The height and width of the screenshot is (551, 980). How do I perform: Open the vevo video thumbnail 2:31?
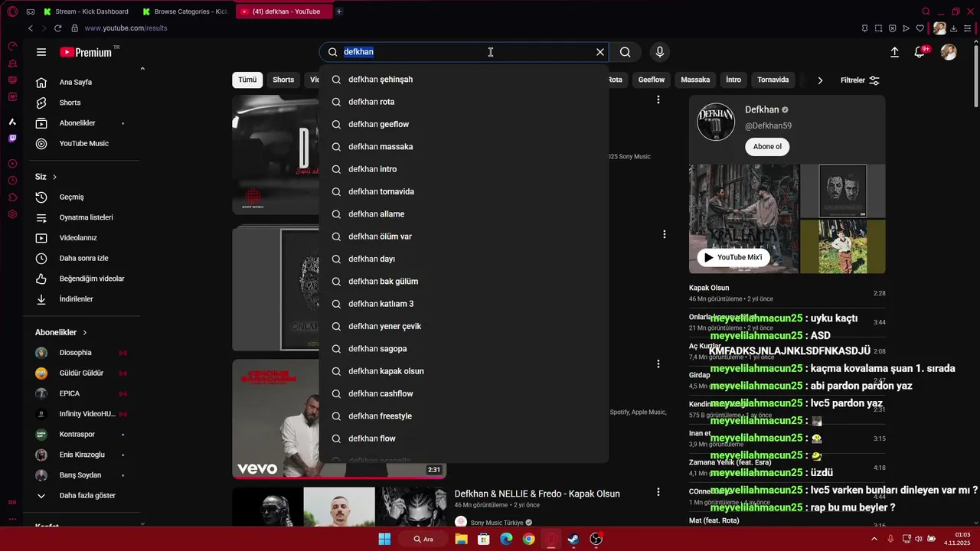tap(339, 419)
